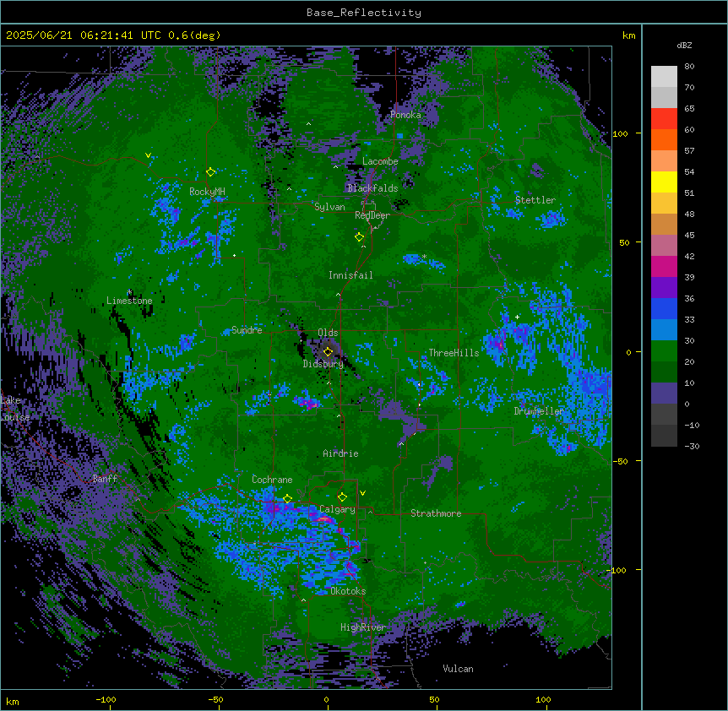Image resolution: width=728 pixels, height=711 pixels.
Task: Click the Drumheller label
Action: tap(539, 411)
